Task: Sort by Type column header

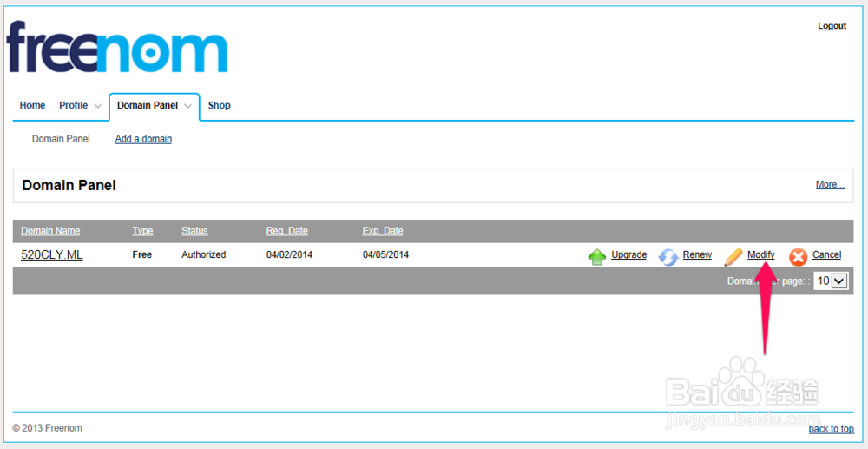Action: (x=143, y=231)
